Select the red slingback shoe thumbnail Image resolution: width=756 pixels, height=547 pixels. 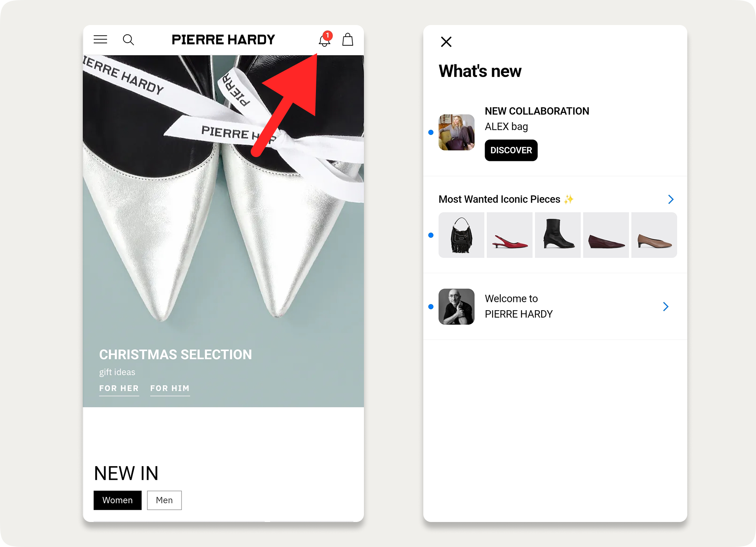click(510, 235)
